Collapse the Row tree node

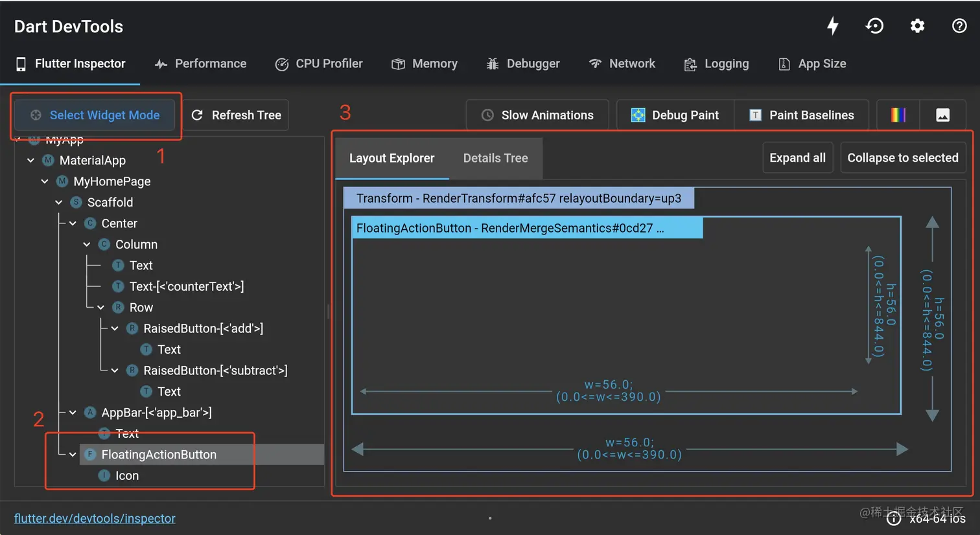[x=101, y=307]
